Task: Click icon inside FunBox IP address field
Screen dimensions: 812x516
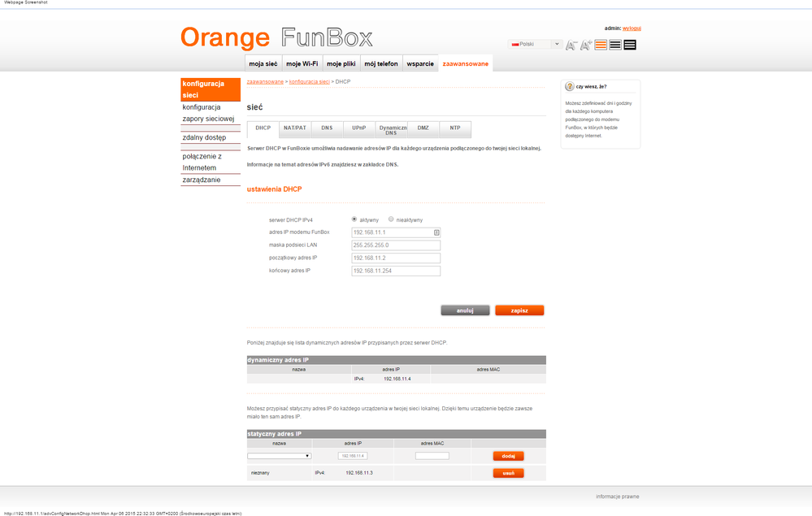Action: coord(436,232)
